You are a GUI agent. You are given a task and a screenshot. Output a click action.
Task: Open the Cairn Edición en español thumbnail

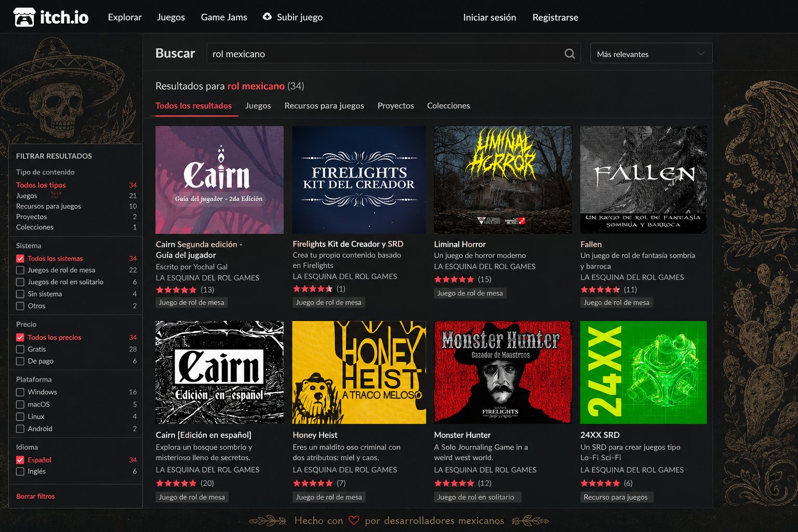click(220, 373)
